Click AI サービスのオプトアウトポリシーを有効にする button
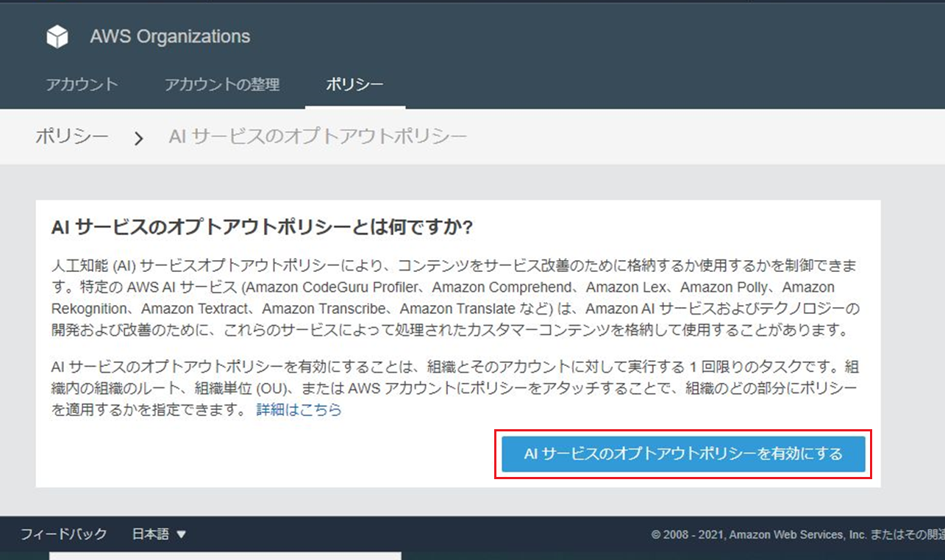 683,455
